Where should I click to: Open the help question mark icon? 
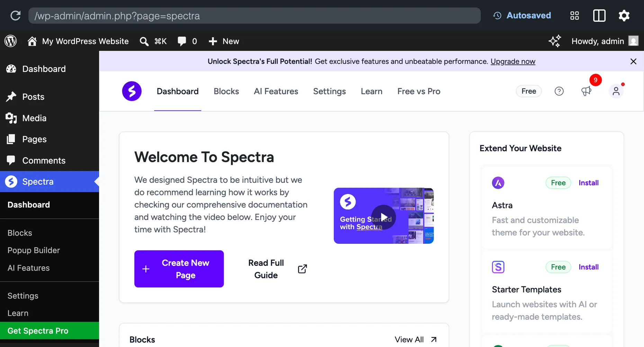[559, 91]
